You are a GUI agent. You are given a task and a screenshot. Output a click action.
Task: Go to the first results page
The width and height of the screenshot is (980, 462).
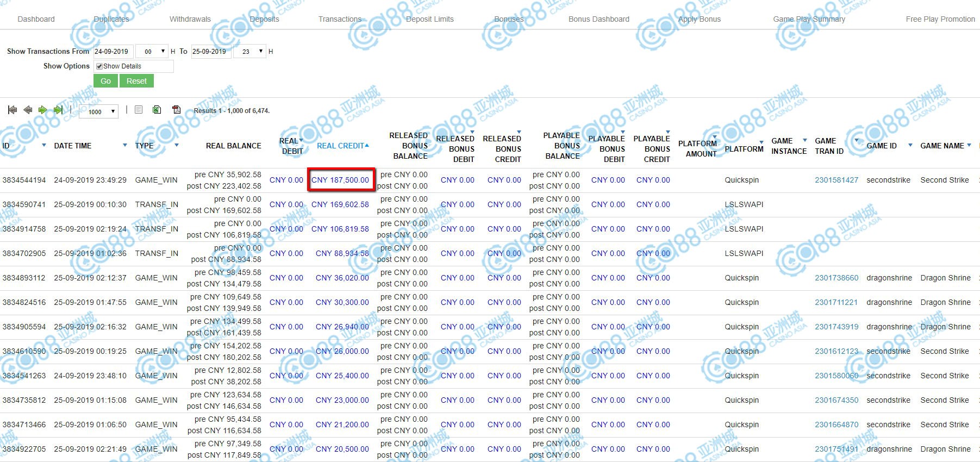pyautogui.click(x=13, y=110)
